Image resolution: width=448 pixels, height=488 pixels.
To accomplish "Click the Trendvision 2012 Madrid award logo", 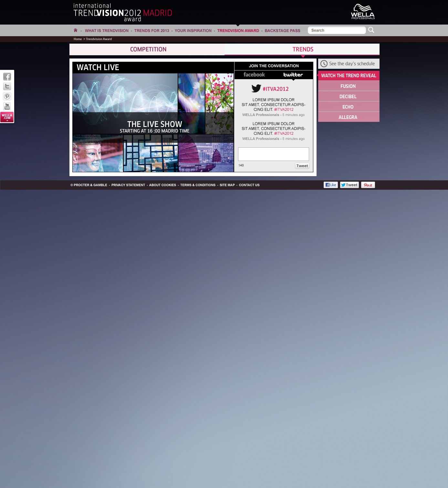I will 123,13.
